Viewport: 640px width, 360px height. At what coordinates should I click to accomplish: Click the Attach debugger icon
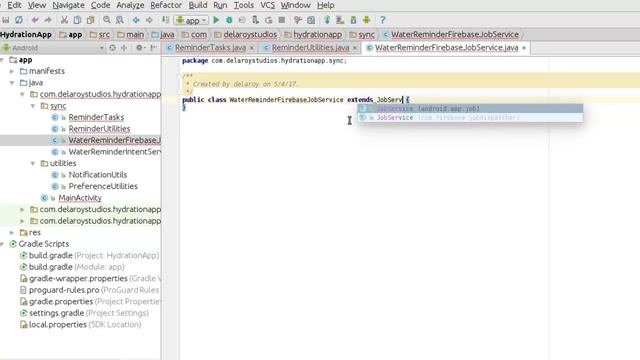coord(256,20)
